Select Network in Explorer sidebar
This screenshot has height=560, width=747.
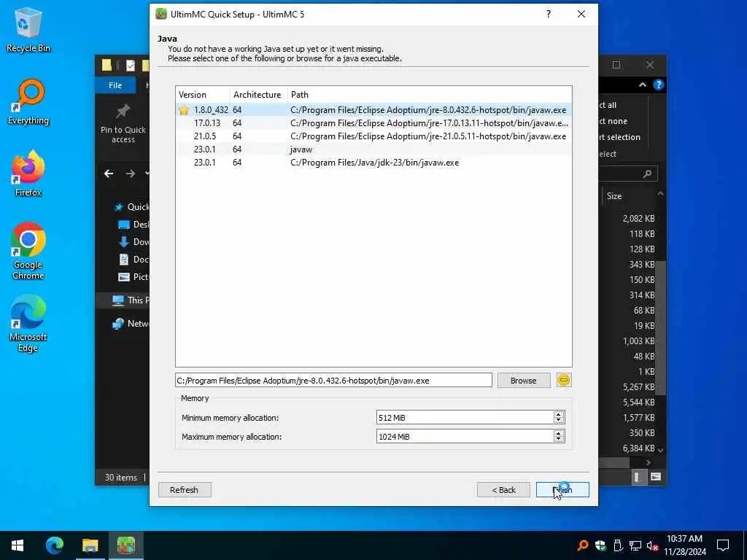[131, 324]
